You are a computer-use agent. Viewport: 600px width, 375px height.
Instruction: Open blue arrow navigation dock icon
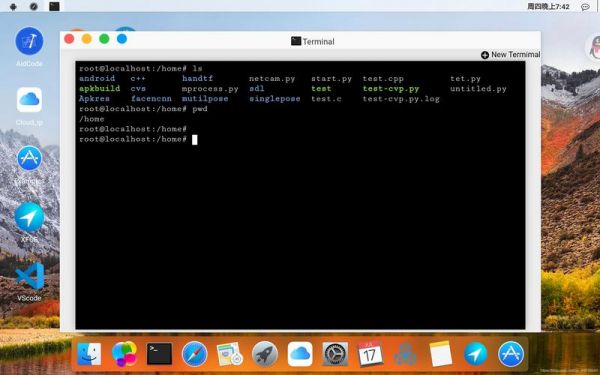point(476,354)
